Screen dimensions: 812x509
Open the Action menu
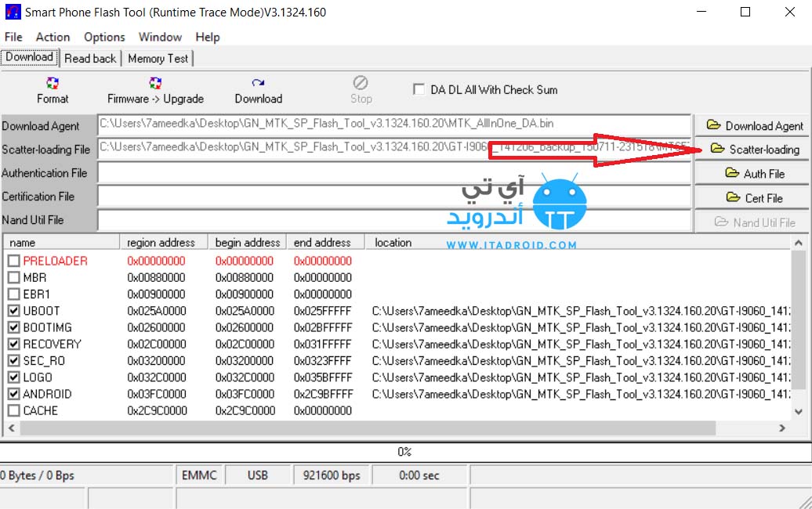53,38
